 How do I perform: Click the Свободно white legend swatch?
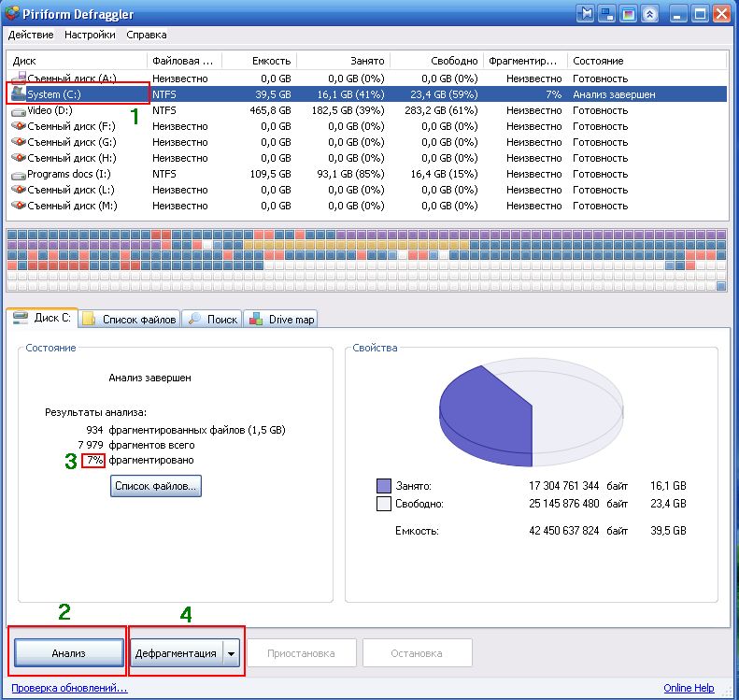[x=384, y=504]
